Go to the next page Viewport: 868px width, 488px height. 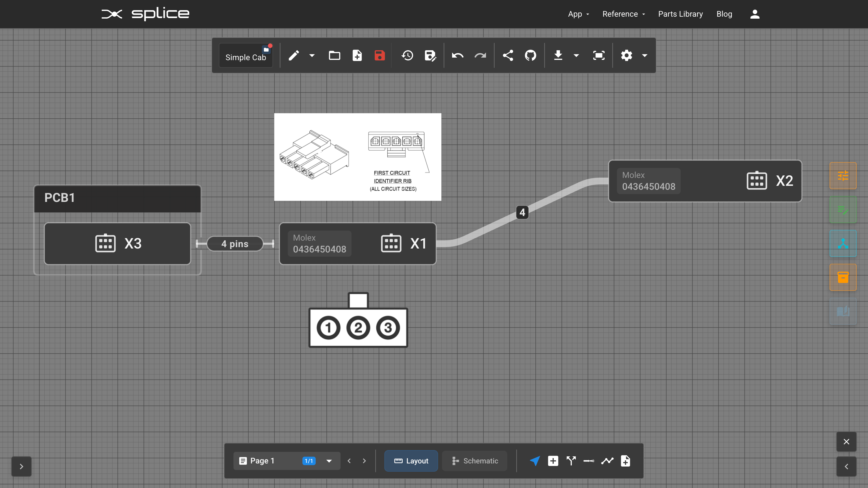364,461
